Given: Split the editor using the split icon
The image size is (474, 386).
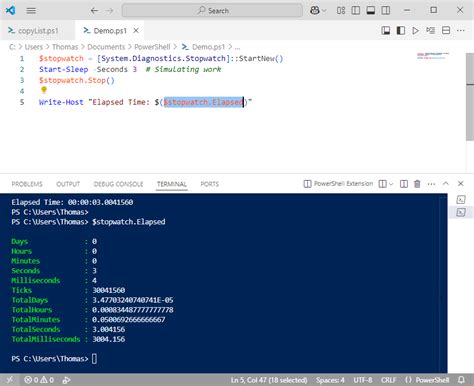Looking at the screenshot, I should click(446, 31).
